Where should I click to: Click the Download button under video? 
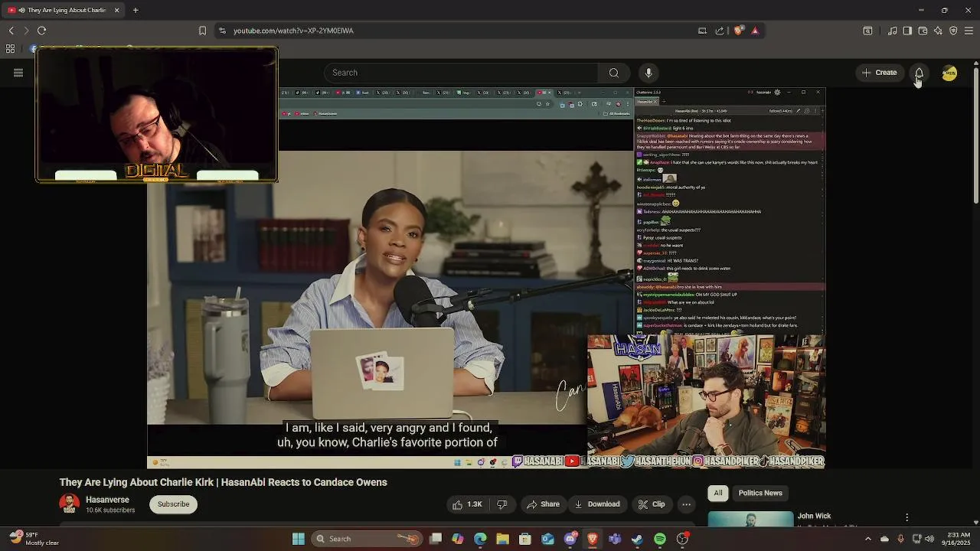coord(597,504)
